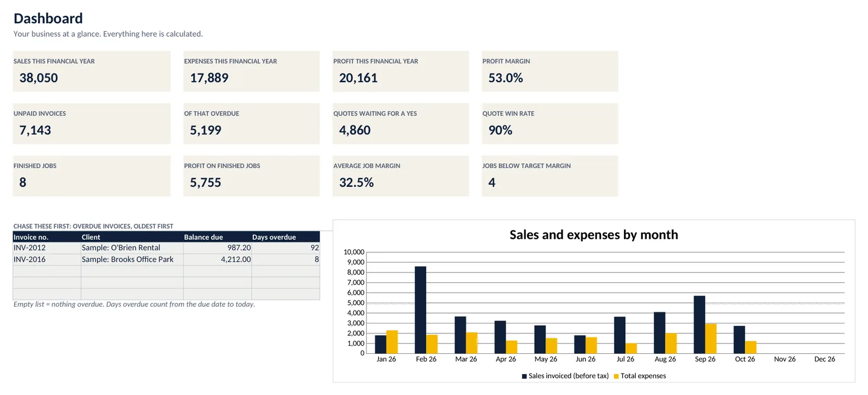Click the Jul 26 sales bar
Screen dimensions: 868x395
[620, 335]
